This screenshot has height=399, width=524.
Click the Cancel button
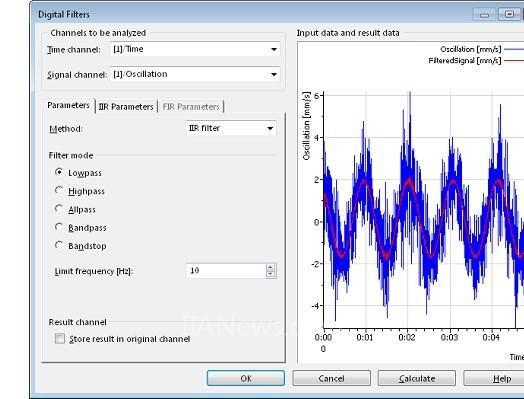point(332,378)
